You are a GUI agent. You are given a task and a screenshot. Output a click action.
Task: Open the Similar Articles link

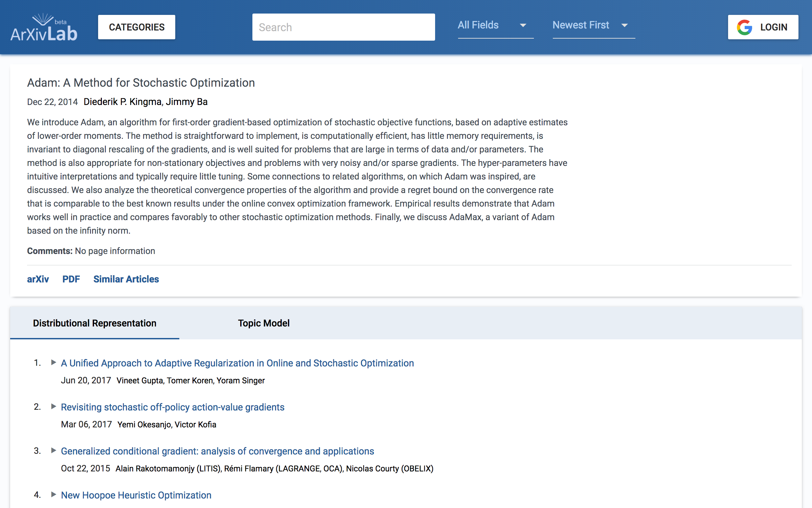126,279
